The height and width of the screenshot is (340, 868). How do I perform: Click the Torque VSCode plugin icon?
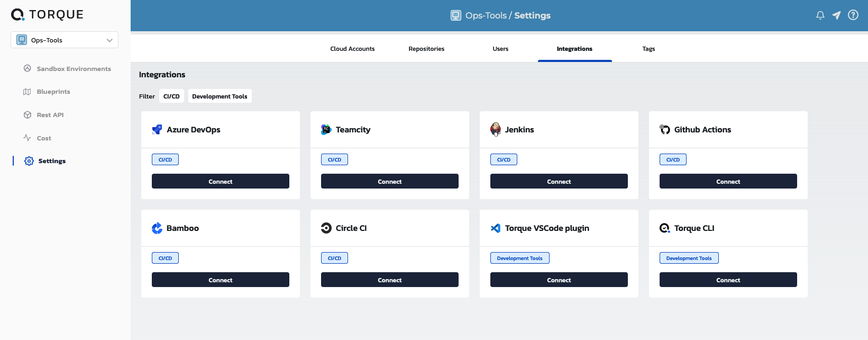coord(496,228)
